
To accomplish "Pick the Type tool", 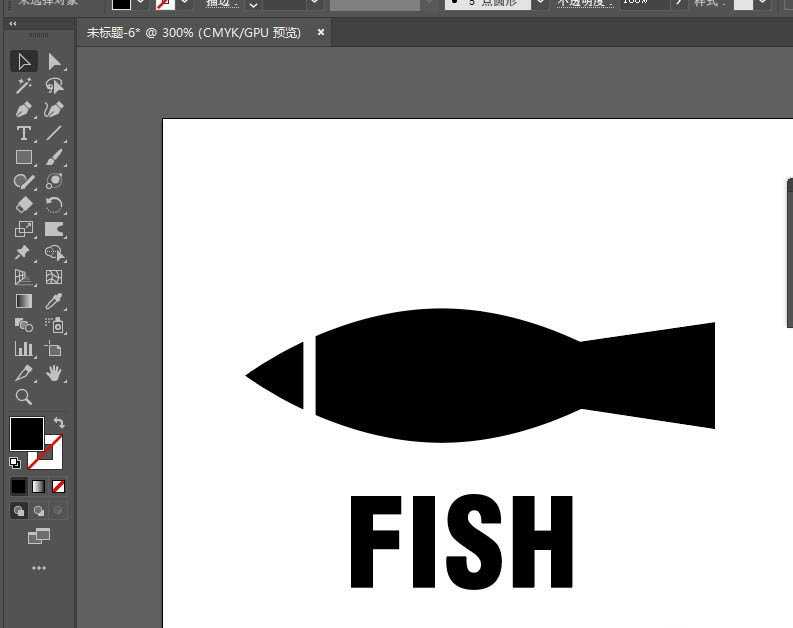I will pyautogui.click(x=24, y=134).
